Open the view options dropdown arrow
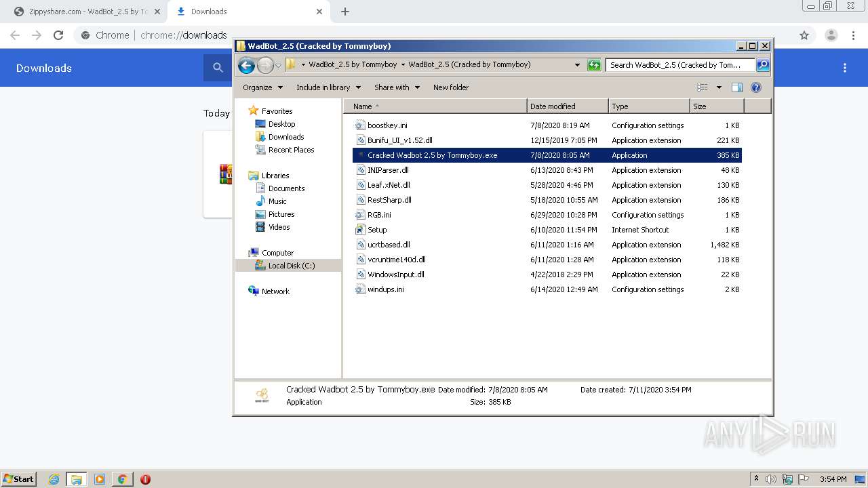The image size is (868, 488). (x=719, y=87)
